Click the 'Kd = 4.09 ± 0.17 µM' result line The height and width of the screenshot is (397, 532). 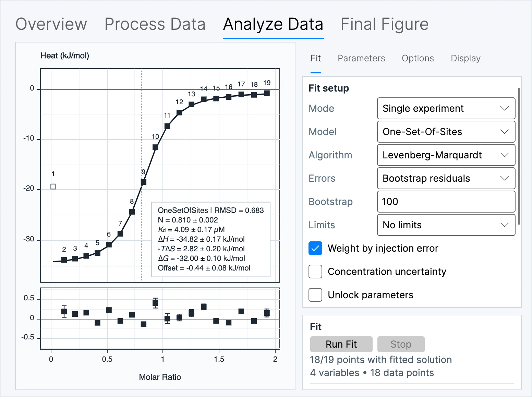pos(191,230)
